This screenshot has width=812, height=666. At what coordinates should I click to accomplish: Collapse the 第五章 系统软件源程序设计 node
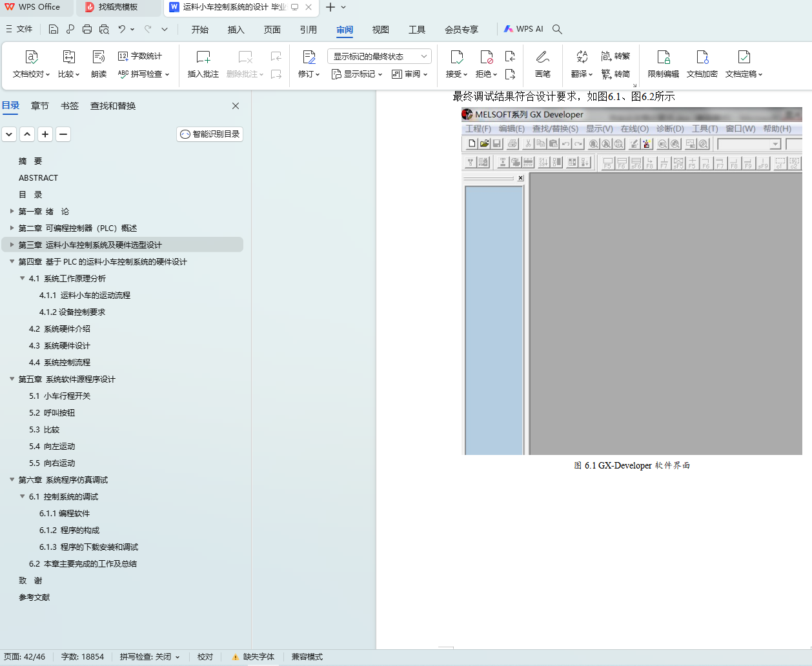coord(12,379)
